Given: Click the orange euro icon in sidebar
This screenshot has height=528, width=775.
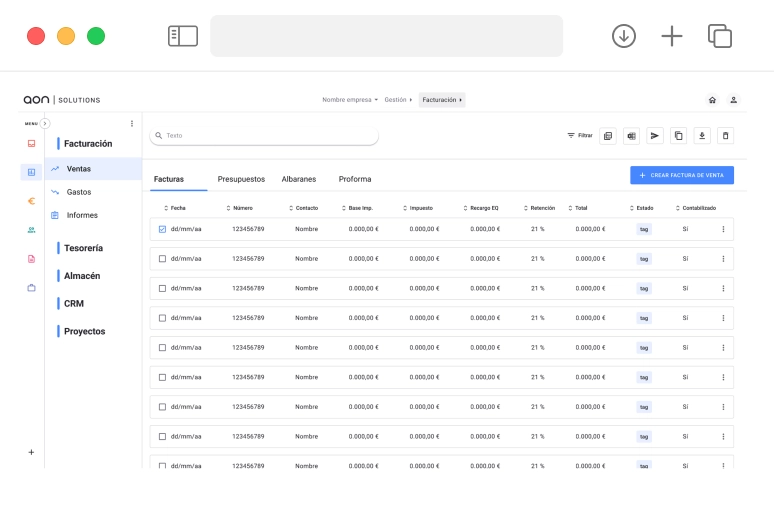Looking at the screenshot, I should click(31, 200).
